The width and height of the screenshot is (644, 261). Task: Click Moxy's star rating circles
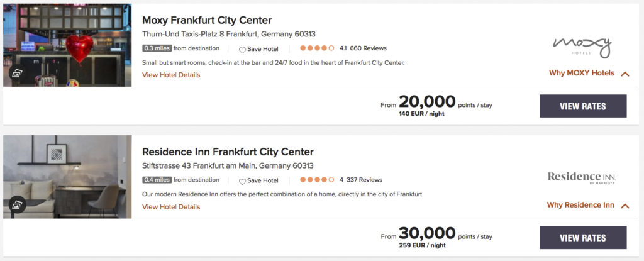coord(317,48)
